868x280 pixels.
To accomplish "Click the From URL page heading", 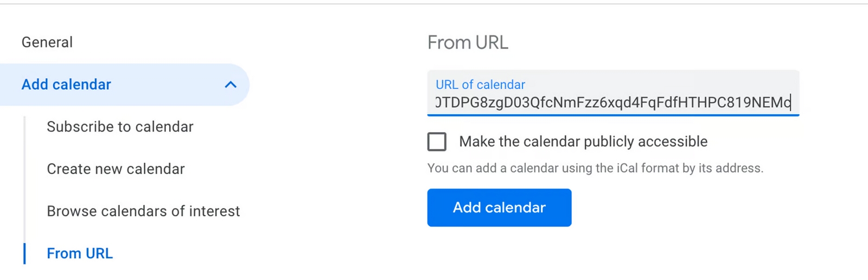I will 468,42.
